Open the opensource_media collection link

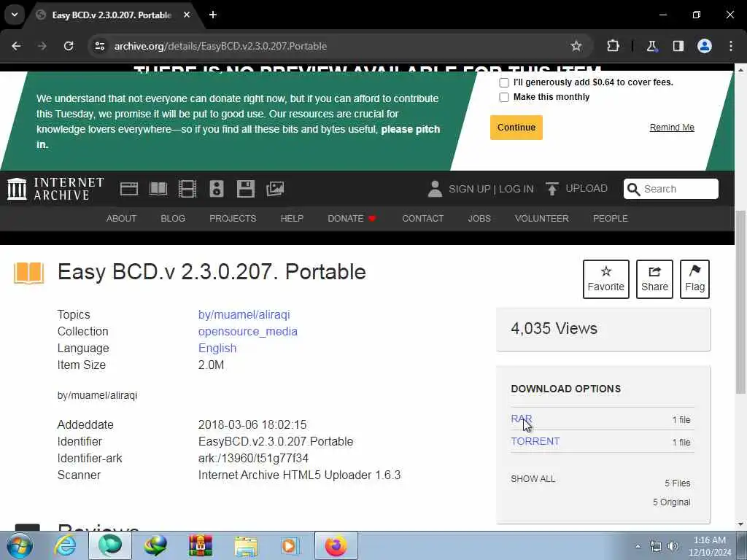(248, 332)
